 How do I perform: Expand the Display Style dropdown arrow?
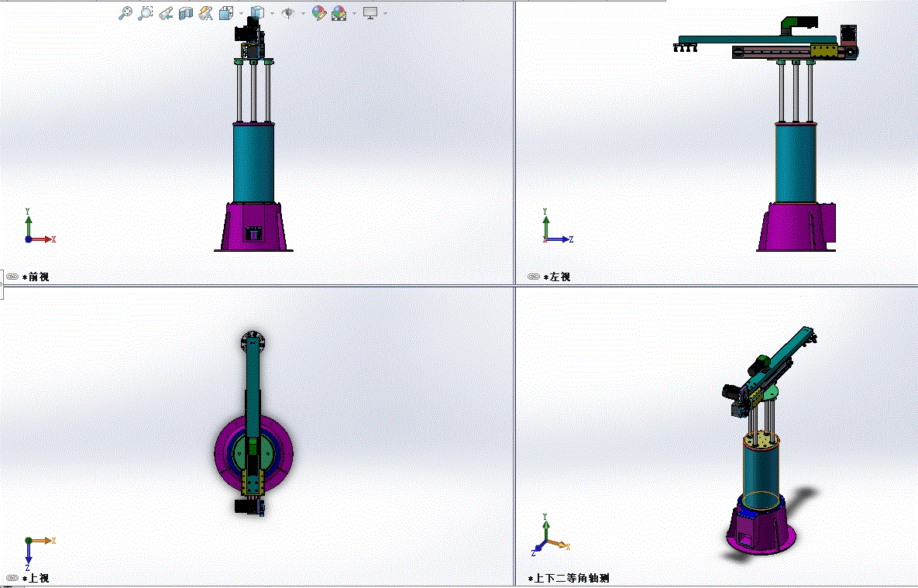272,13
